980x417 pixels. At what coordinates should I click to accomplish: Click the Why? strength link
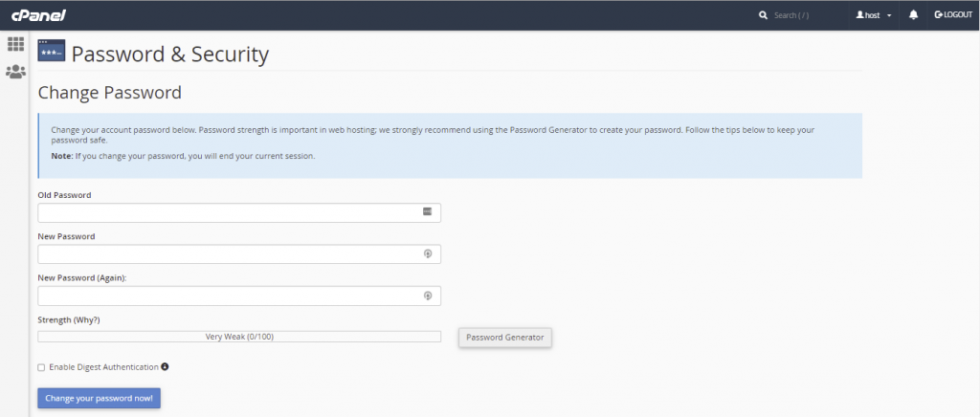coord(86,319)
